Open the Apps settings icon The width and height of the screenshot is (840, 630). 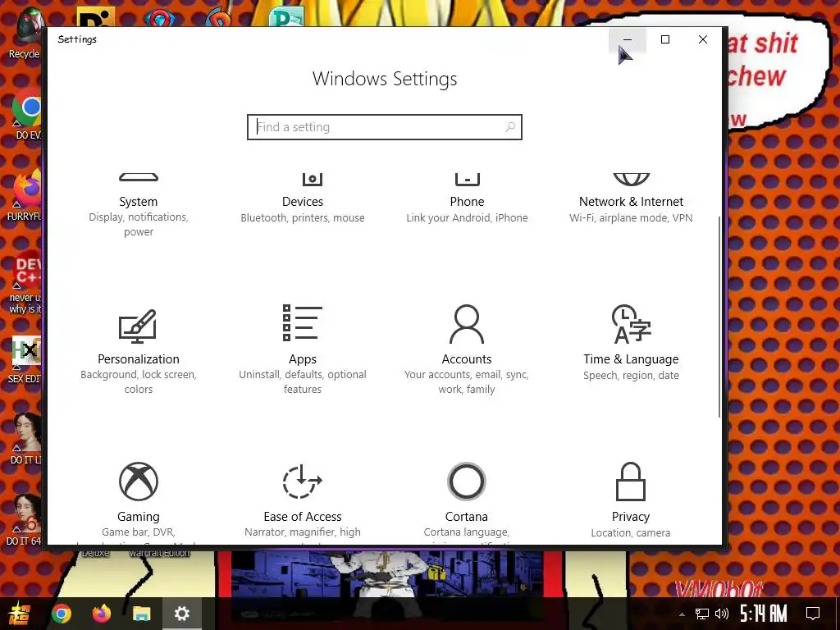click(x=302, y=322)
